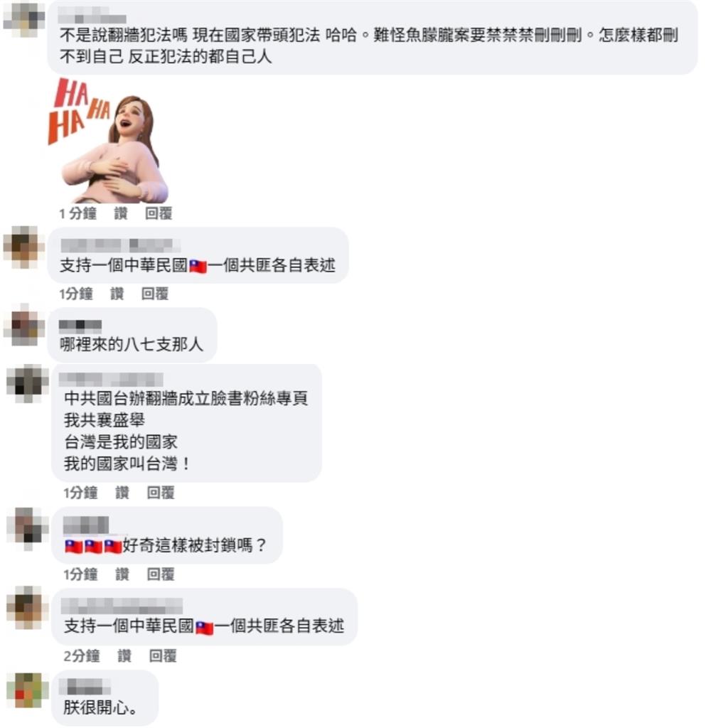Like the first 支持一個中華民國 comment
This screenshot has height=728, width=728.
[117, 294]
